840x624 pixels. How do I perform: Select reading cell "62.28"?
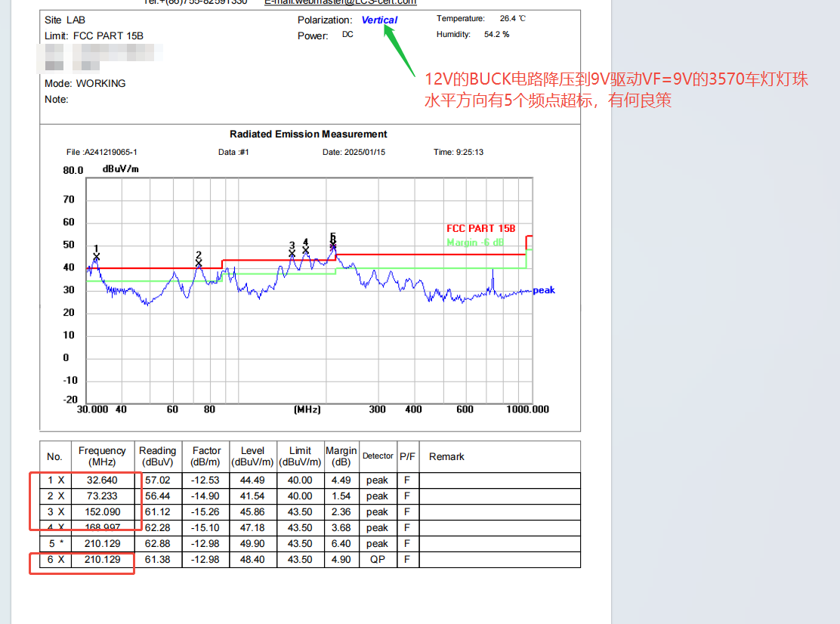coord(157,528)
